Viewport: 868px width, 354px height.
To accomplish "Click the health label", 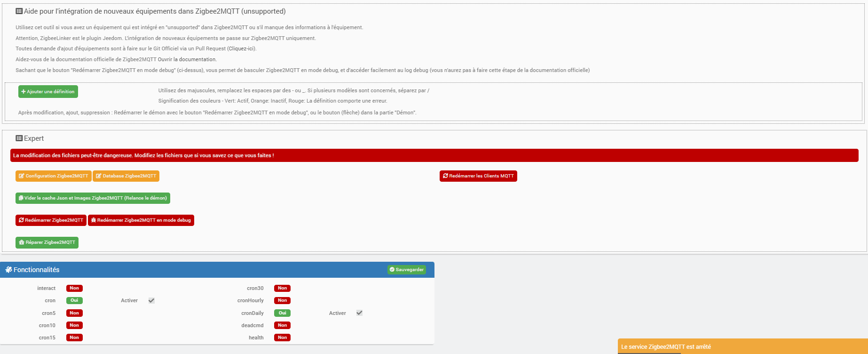I will click(x=256, y=338).
